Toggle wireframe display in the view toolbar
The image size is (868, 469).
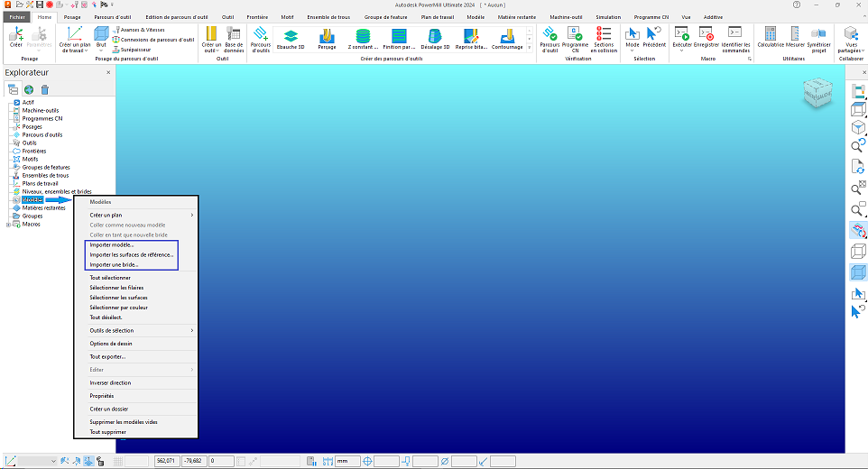click(858, 252)
